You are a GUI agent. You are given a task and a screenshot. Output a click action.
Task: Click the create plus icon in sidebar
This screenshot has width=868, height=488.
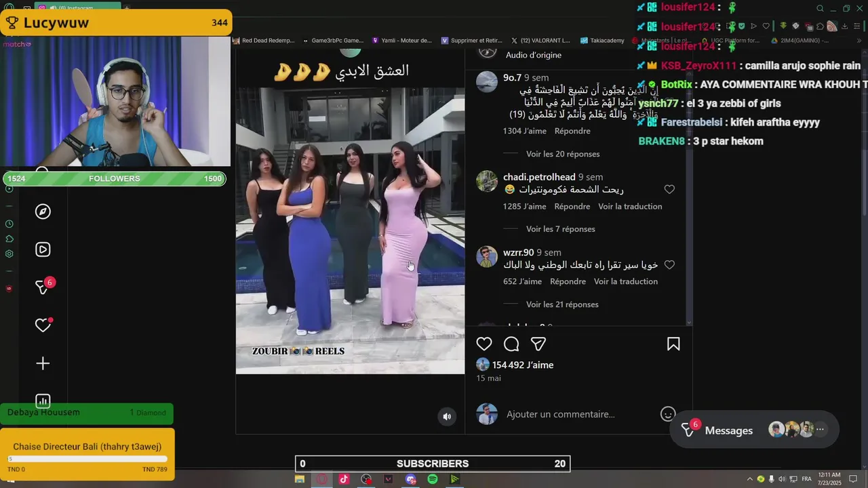[x=43, y=363]
